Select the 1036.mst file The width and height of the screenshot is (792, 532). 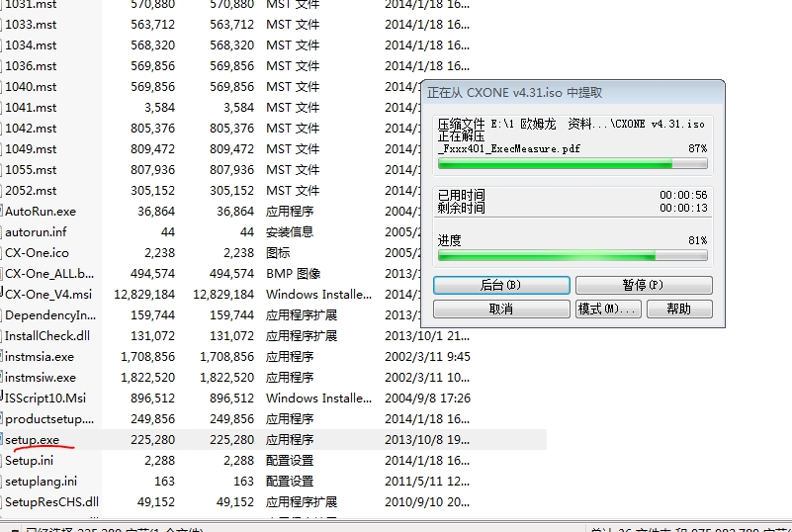click(x=31, y=66)
